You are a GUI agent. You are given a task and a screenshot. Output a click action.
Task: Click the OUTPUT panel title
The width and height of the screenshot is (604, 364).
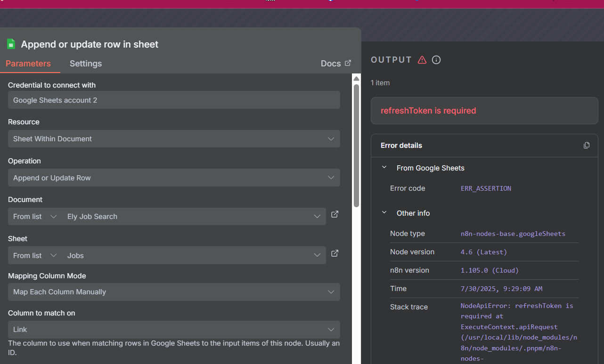tap(392, 60)
